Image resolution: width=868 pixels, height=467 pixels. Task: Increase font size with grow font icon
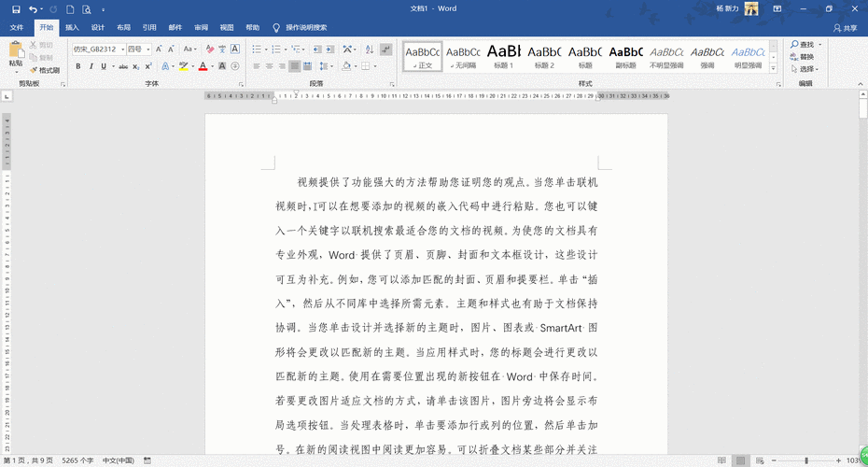pyautogui.click(x=159, y=50)
